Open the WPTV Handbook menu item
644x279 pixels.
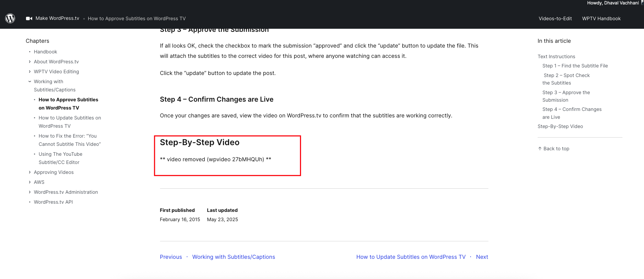[x=601, y=18]
